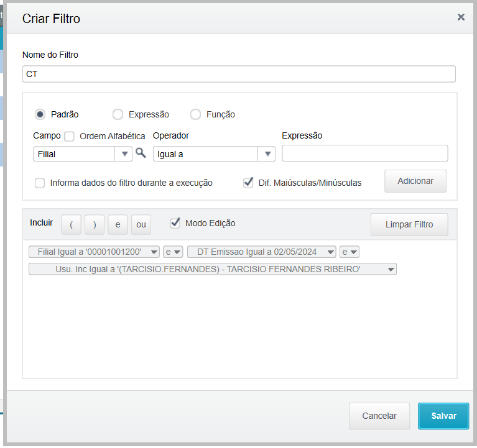Click the Adicionar button
This screenshot has height=448, width=477.
(x=415, y=181)
